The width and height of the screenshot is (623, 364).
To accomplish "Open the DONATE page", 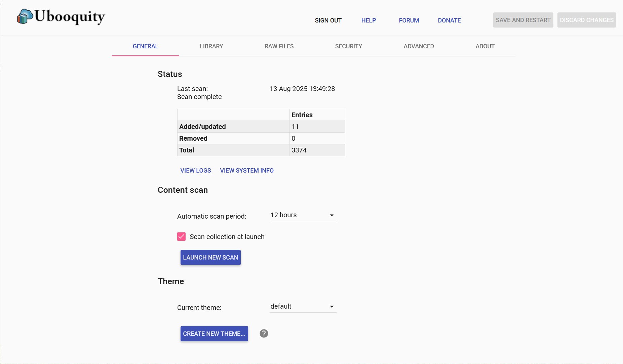I will click(449, 20).
